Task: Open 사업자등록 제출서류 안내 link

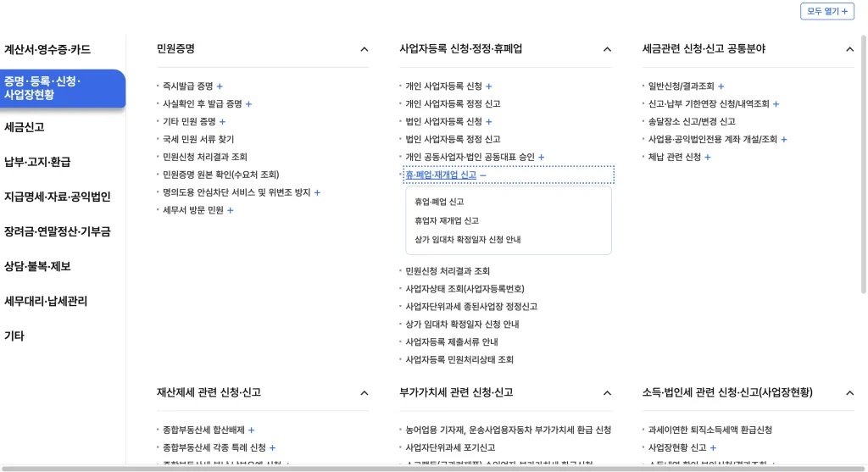Action: pyautogui.click(x=452, y=342)
